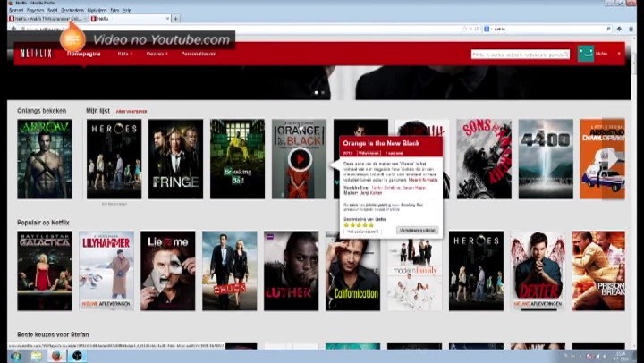This screenshot has height=363, width=644.
Task: Click the search magnifier icon in Netflix search
Action: (565, 55)
